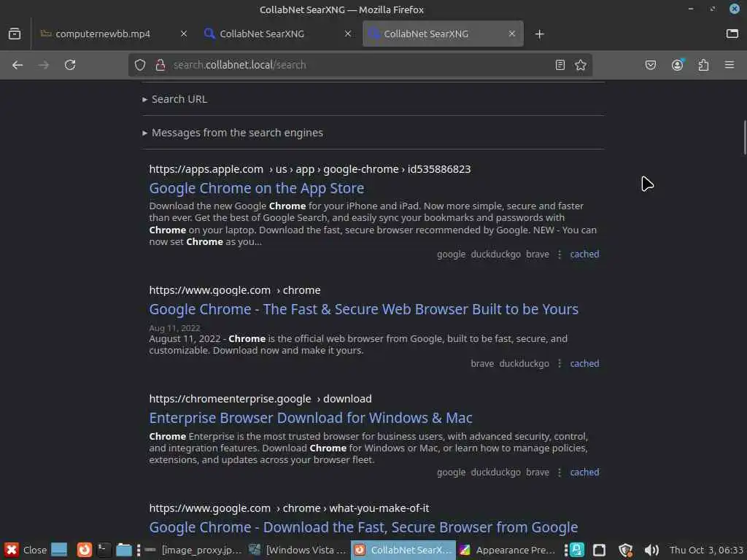Click the chromeenterprise.google download URL

pos(260,399)
